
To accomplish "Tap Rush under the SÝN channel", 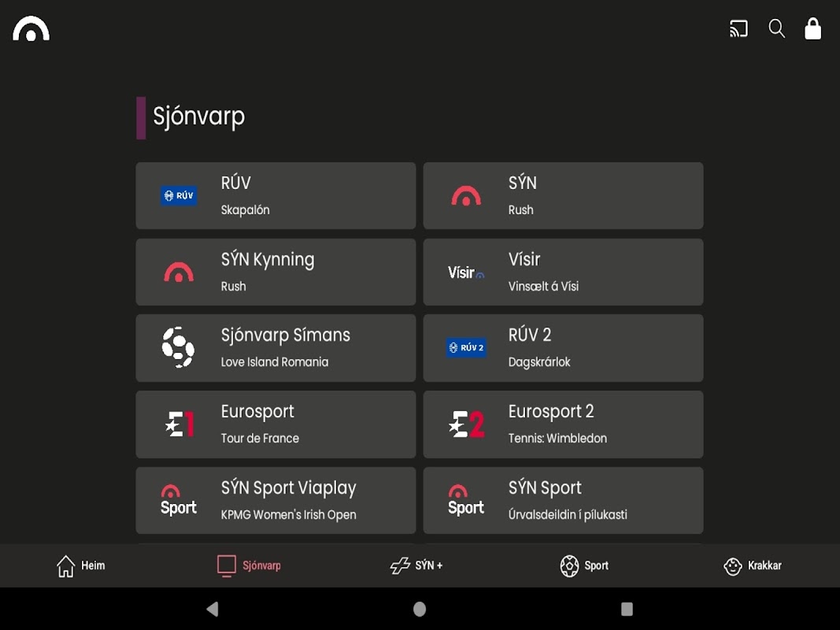I will (x=520, y=210).
